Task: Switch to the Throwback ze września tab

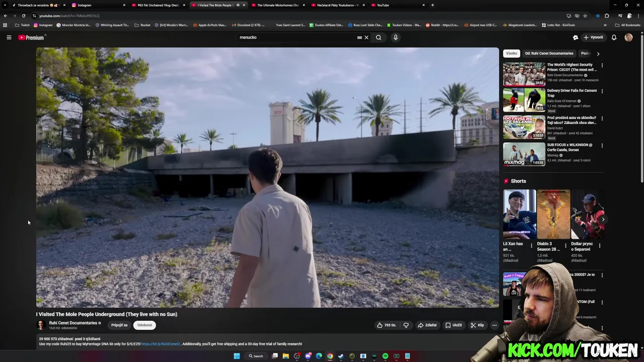Action: coord(38,5)
